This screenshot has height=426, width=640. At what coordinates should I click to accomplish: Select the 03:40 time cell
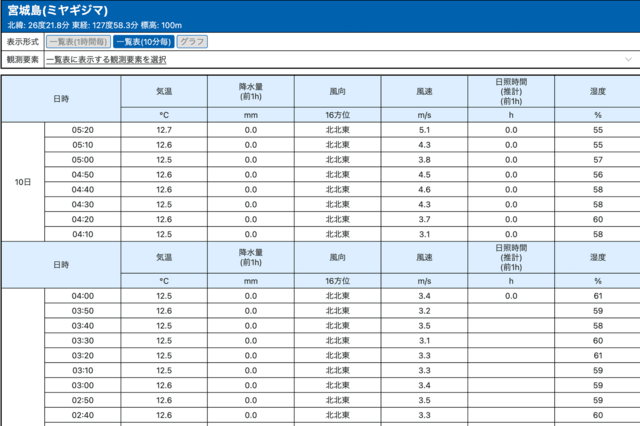click(x=82, y=326)
